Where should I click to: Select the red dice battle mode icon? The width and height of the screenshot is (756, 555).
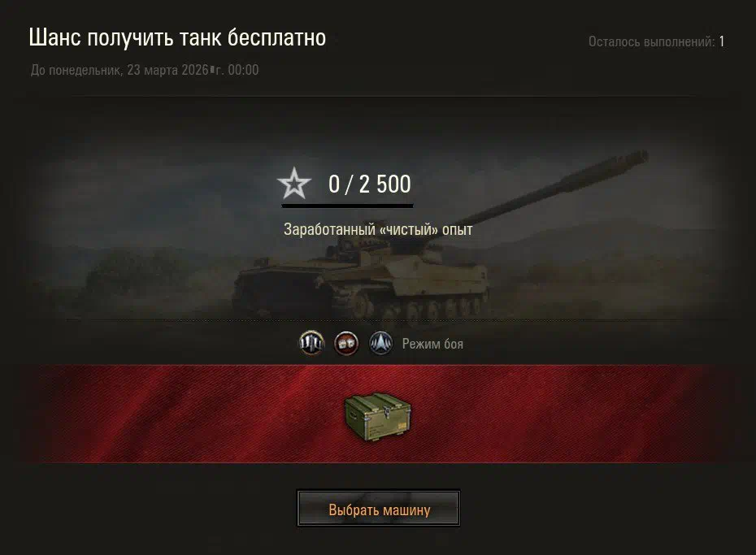pos(346,344)
